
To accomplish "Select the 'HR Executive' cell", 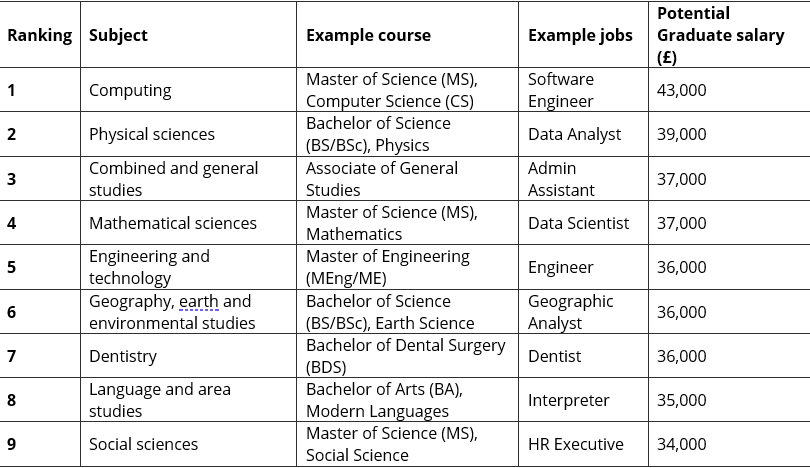I will 583,444.
